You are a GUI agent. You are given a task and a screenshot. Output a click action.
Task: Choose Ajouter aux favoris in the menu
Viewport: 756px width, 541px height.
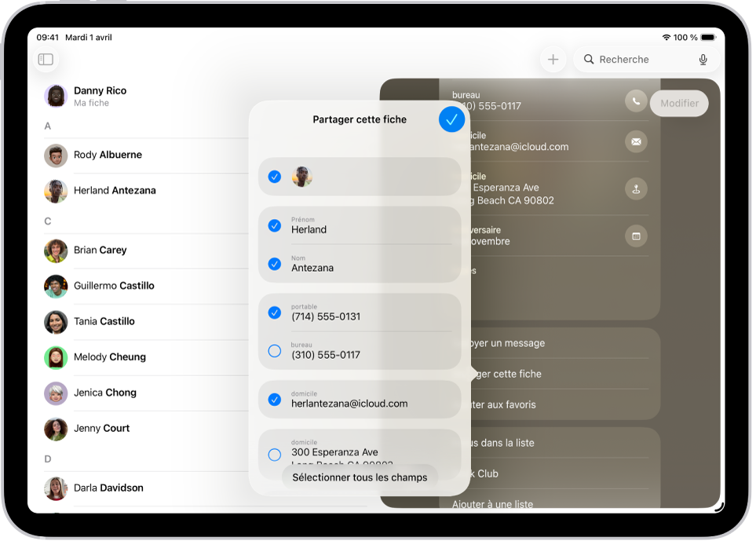coord(550,404)
